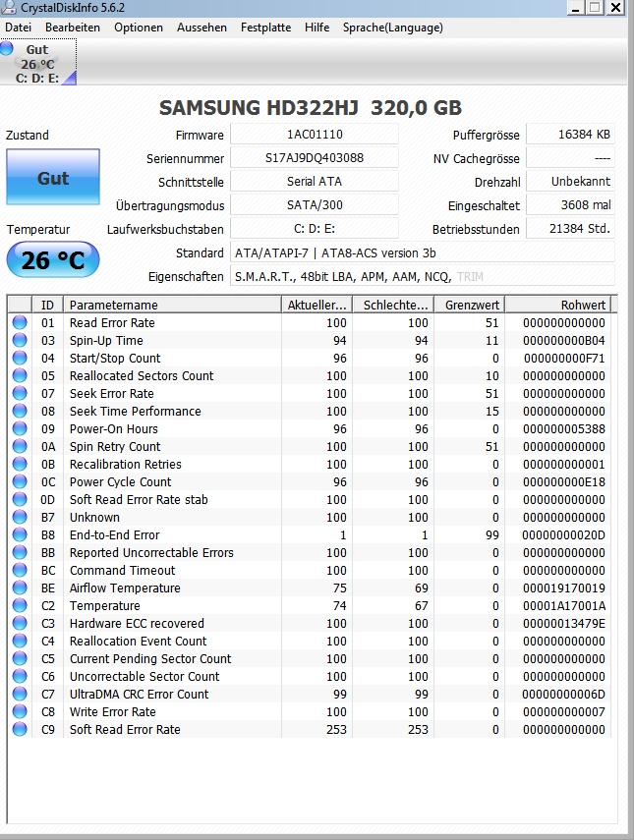The image size is (634, 840).
Task: Click status orb for End-to-End Error
Action: pyautogui.click(x=20, y=534)
